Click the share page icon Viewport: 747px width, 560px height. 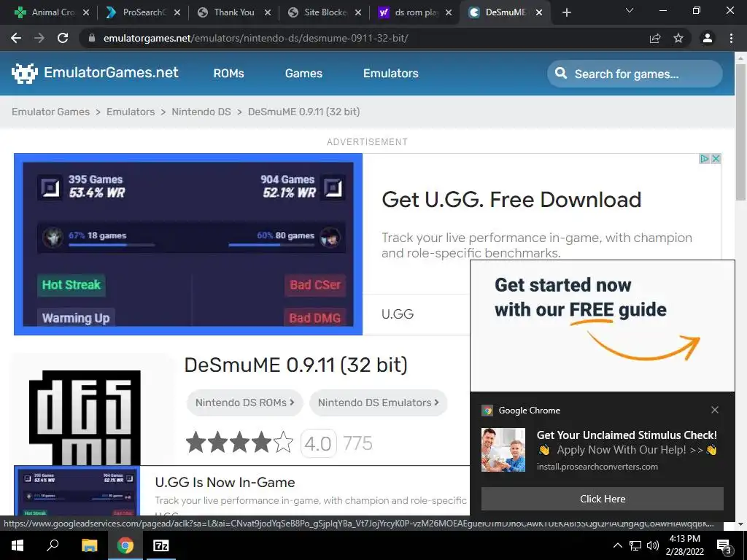point(655,38)
